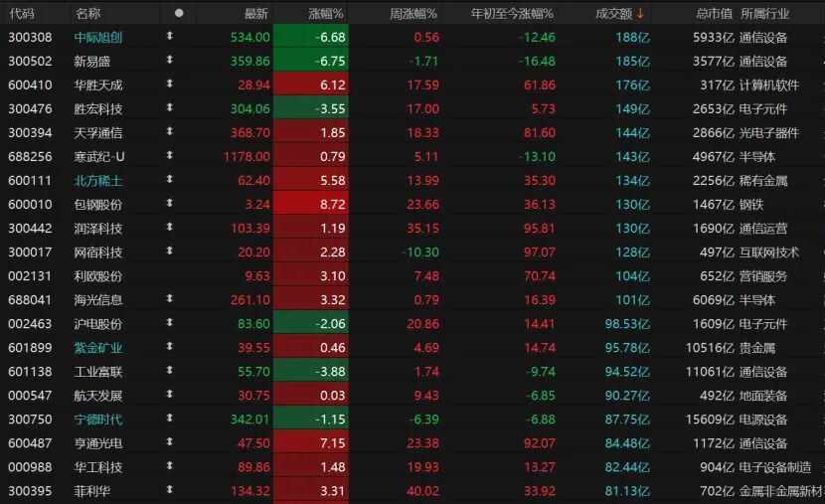Click the 总市值 column header
The height and width of the screenshot is (504, 825).
[714, 13]
